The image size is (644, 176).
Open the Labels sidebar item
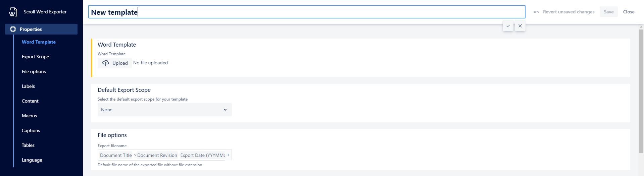click(x=28, y=86)
